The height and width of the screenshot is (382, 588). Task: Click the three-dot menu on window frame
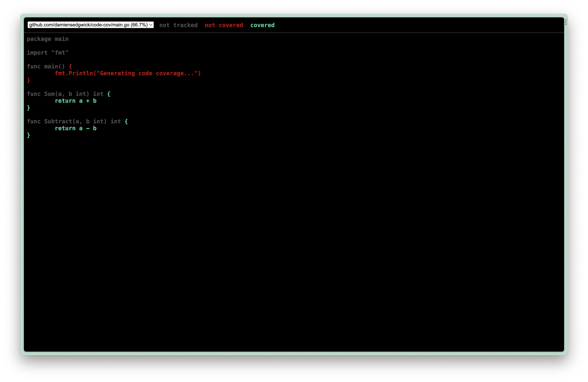point(566,22)
